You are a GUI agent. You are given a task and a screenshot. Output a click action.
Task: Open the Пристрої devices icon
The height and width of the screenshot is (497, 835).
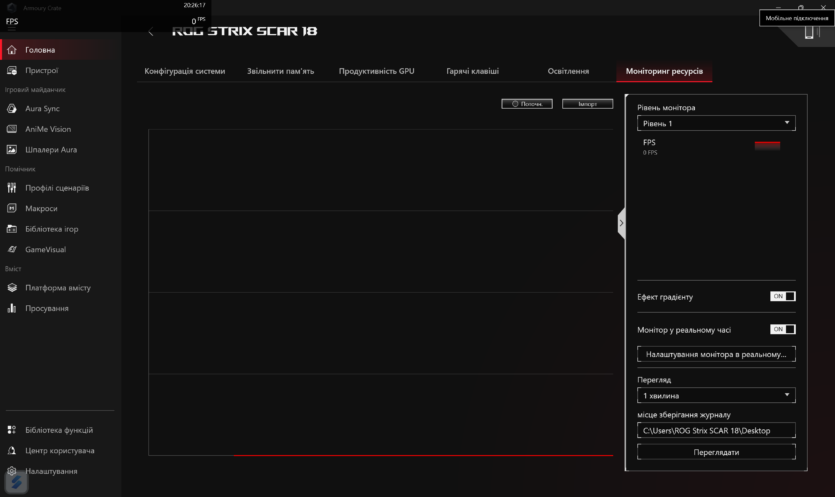coord(12,70)
